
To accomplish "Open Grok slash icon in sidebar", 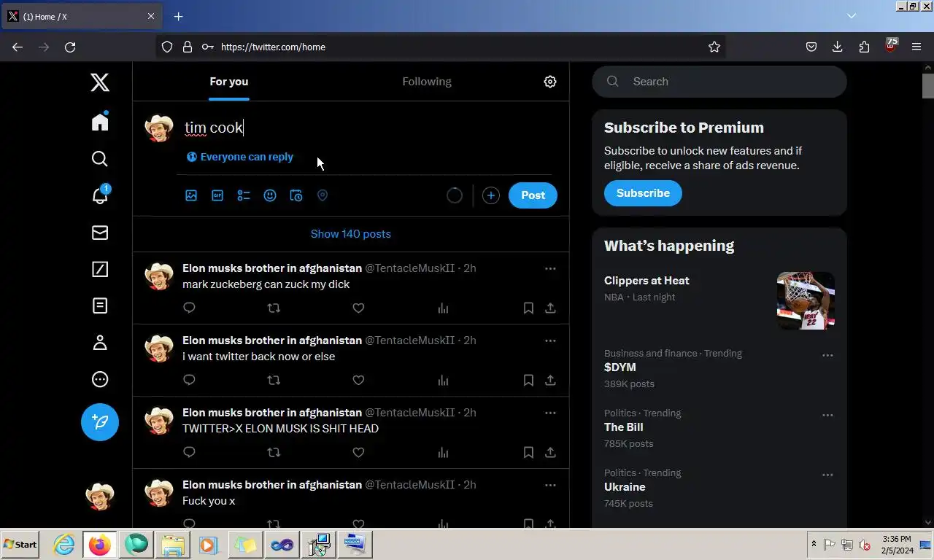I will pyautogui.click(x=100, y=269).
